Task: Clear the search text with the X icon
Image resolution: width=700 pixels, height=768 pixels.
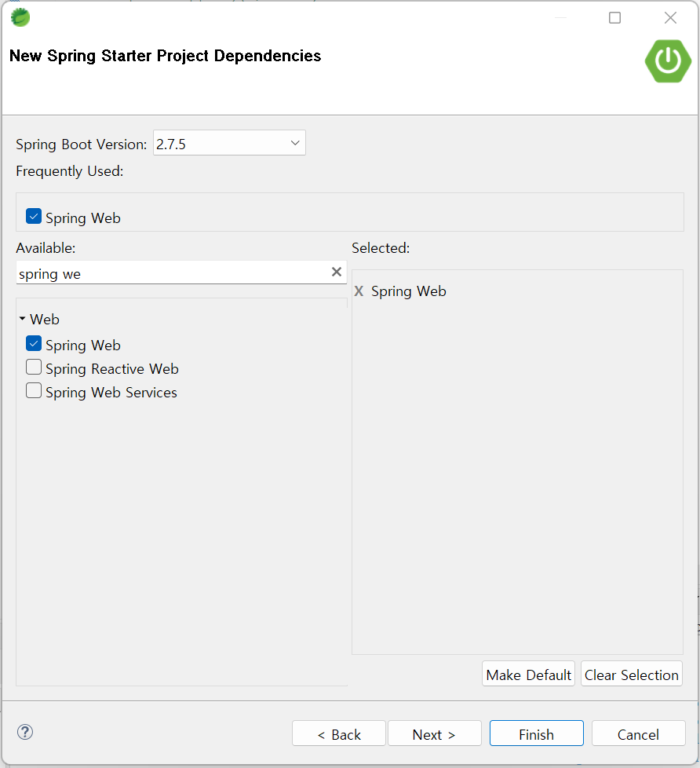Action: [337, 272]
